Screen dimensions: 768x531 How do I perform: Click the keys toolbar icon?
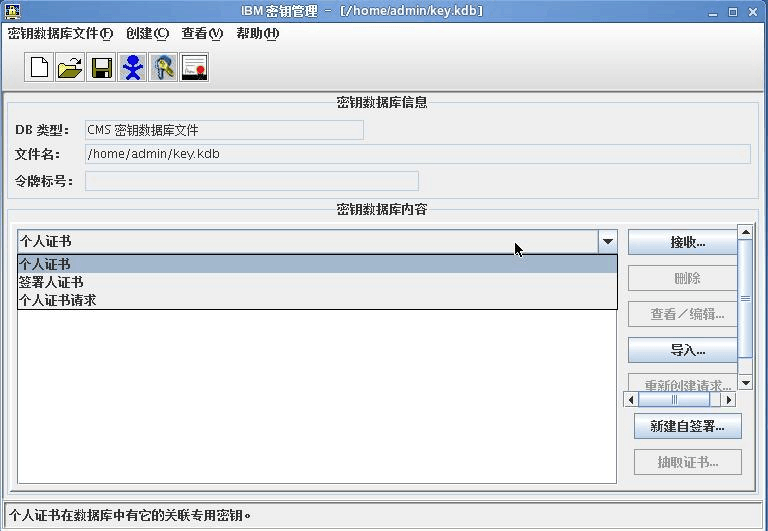point(163,67)
